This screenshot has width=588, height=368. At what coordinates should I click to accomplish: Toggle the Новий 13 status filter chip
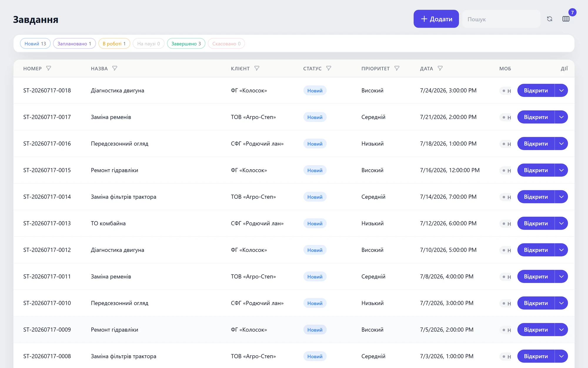tap(35, 44)
